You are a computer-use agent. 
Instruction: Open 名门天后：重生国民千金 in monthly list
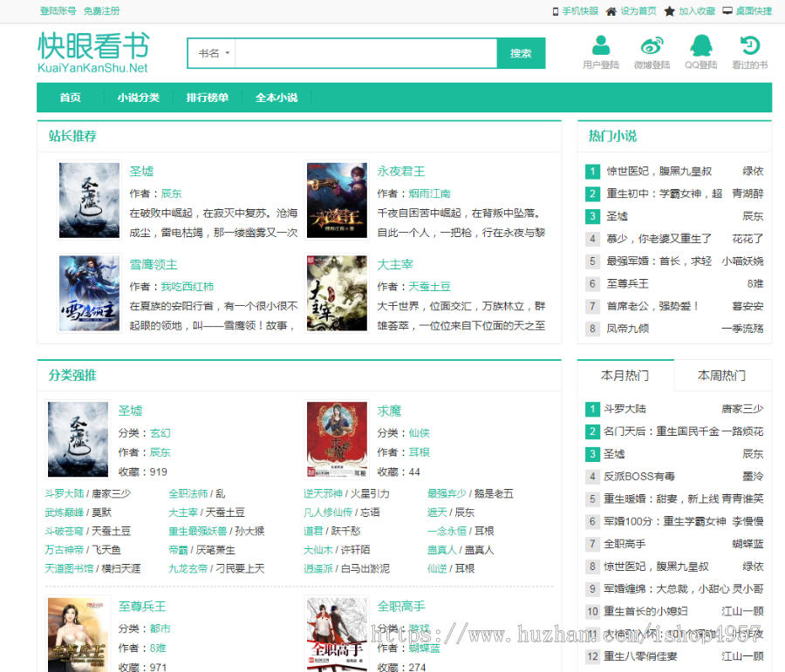click(662, 431)
